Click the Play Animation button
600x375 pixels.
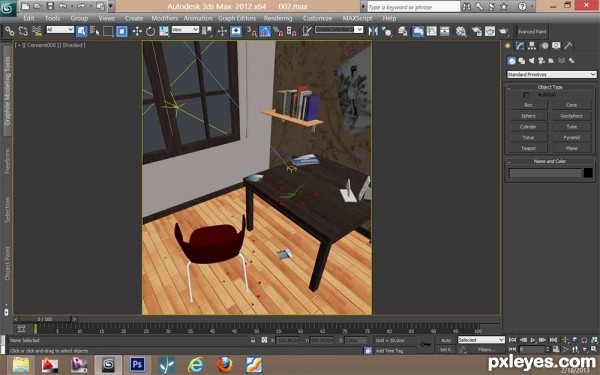tap(533, 340)
